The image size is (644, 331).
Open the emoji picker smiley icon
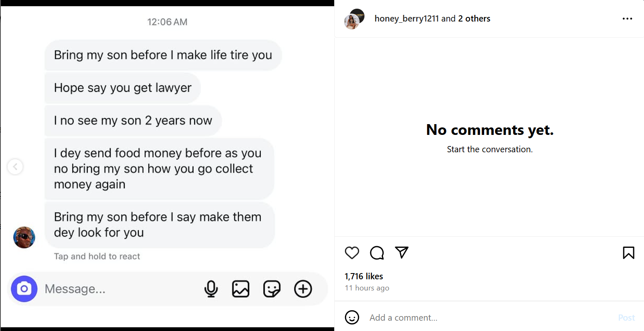(x=352, y=317)
